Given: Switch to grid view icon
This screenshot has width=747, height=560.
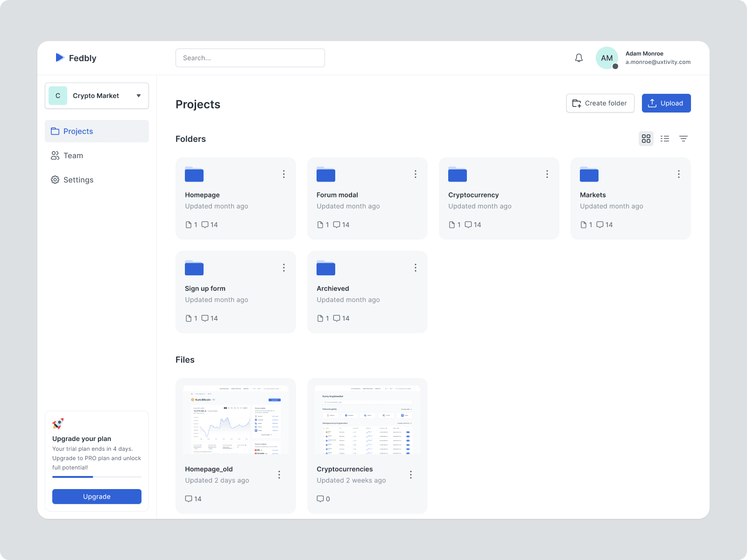Looking at the screenshot, I should click(x=646, y=139).
